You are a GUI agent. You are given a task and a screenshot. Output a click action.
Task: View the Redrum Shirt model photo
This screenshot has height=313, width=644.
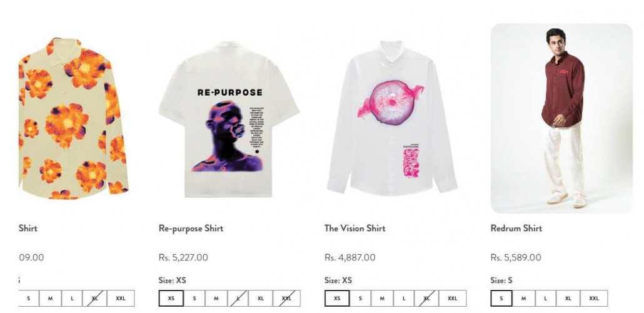click(561, 118)
